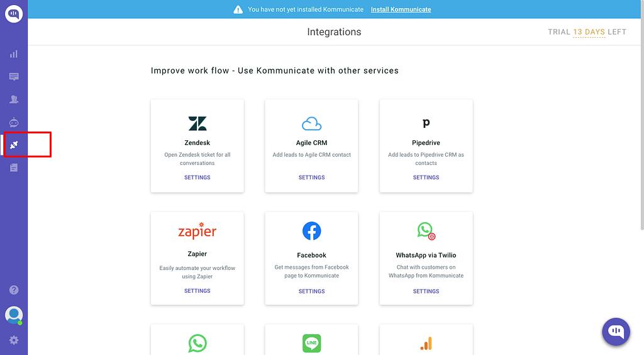This screenshot has width=644, height=355.
Task: Select the integrations plug sidebar icon
Action: tap(14, 145)
